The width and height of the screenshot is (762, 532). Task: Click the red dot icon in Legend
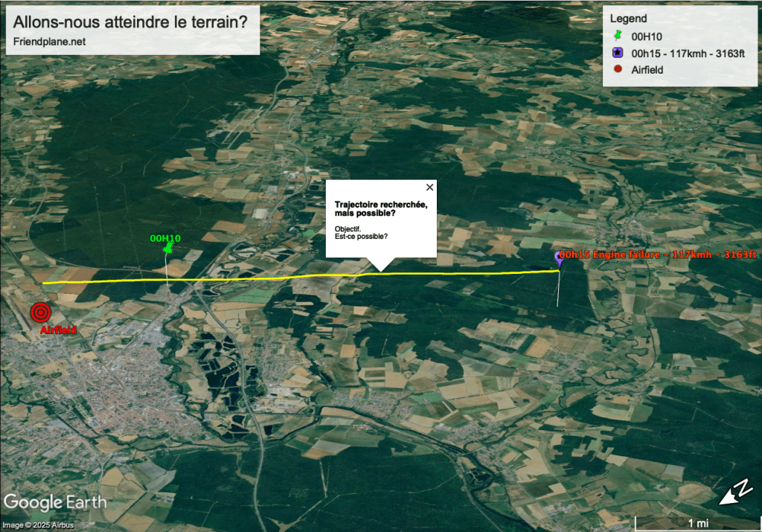pyautogui.click(x=617, y=70)
